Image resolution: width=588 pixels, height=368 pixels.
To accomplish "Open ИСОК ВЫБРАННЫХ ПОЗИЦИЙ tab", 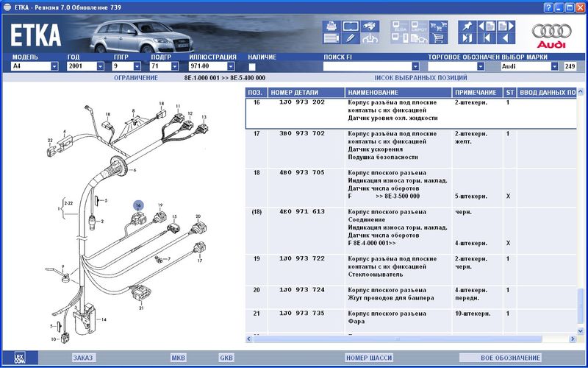I will click(x=420, y=78).
